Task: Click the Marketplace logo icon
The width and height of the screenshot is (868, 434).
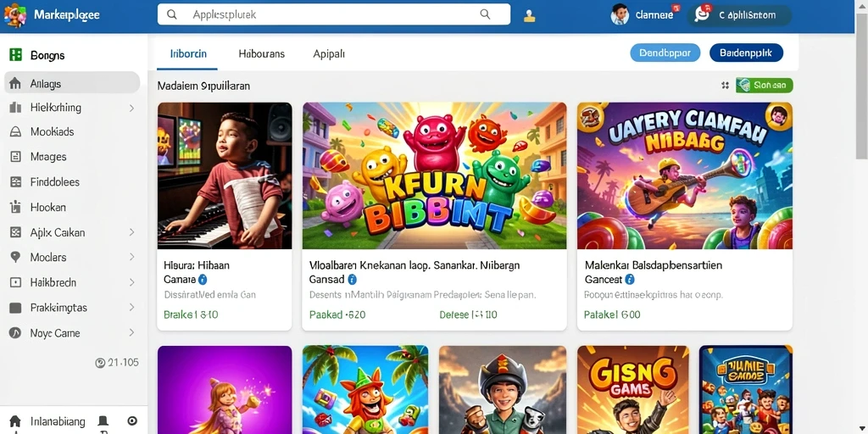Action: pos(14,15)
